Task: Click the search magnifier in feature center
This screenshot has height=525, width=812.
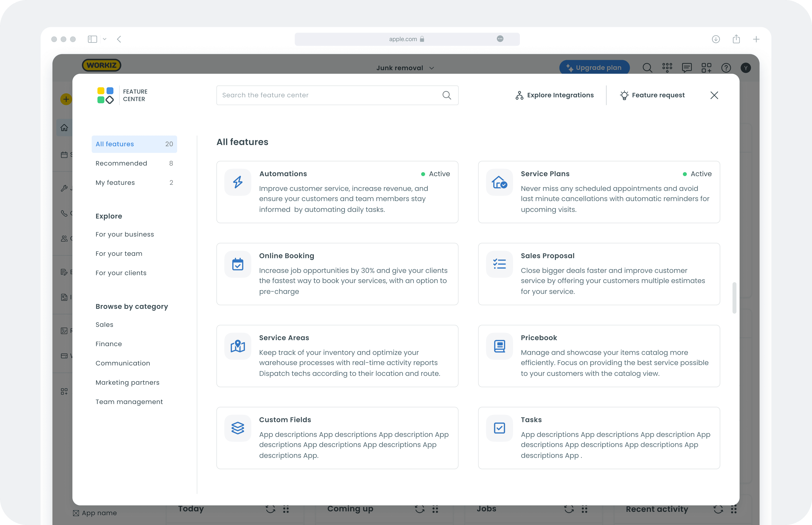Action: (447, 95)
